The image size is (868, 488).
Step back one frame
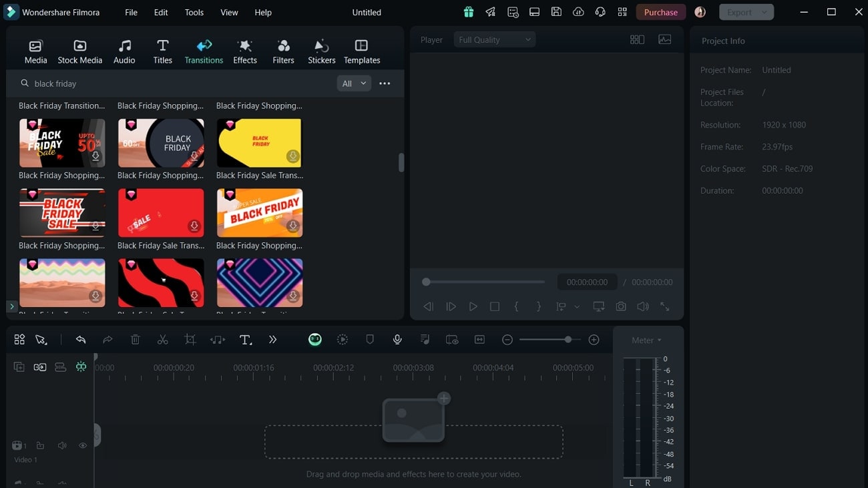pos(429,306)
